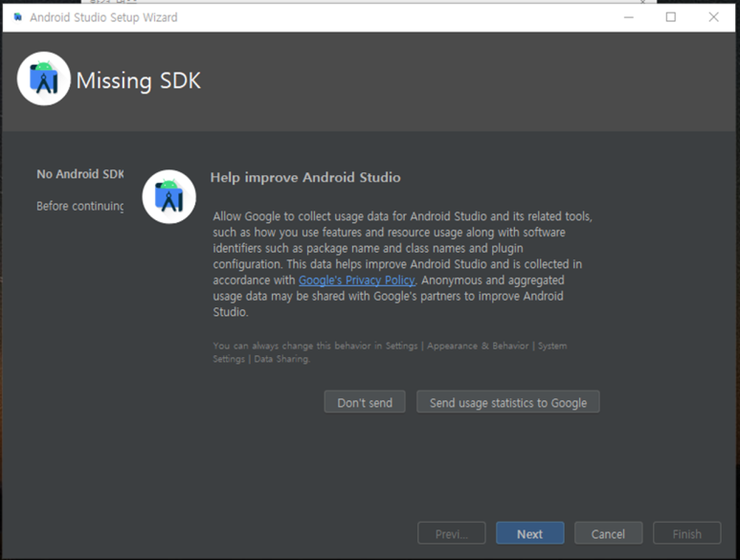740x560 pixels.
Task: Choose Send usage statistics to Google
Action: (x=507, y=402)
